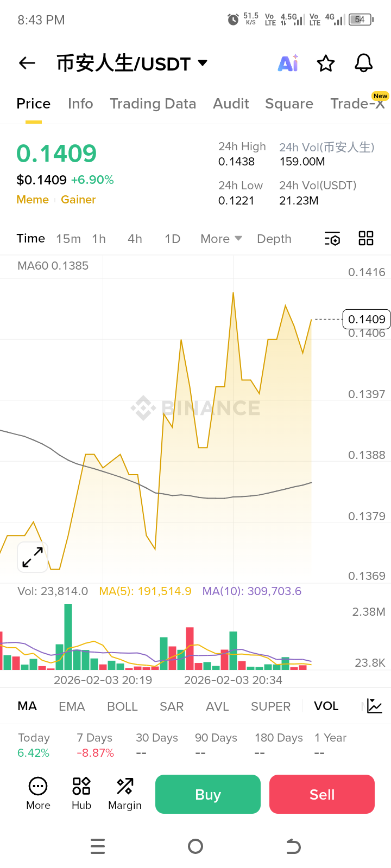The width and height of the screenshot is (391, 868).
Task: Open the AI assistant icon
Action: click(288, 63)
